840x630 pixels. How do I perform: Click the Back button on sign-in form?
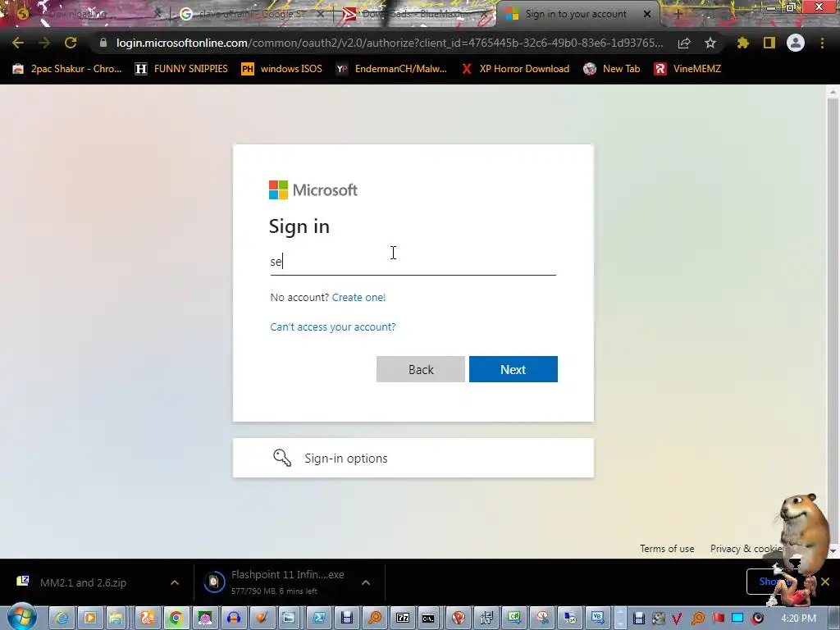pos(421,369)
